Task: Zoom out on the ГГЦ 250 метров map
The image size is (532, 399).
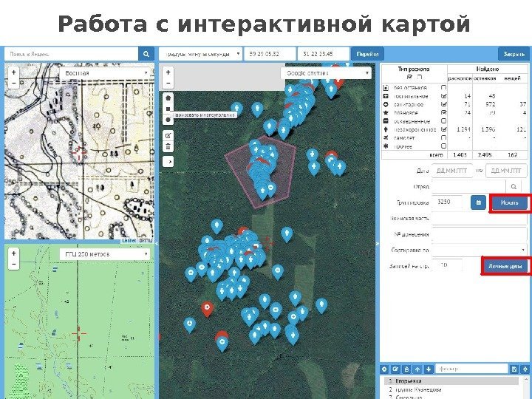Action: tap(13, 264)
